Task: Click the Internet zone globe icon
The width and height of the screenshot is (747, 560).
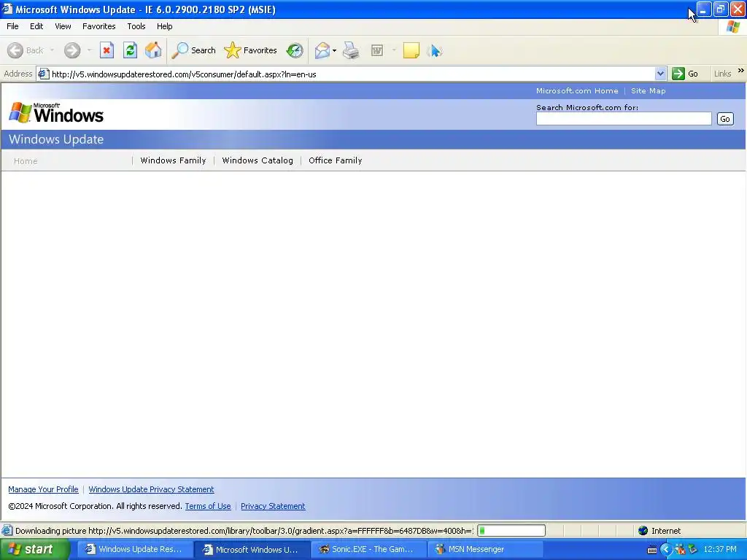Action: (643, 531)
